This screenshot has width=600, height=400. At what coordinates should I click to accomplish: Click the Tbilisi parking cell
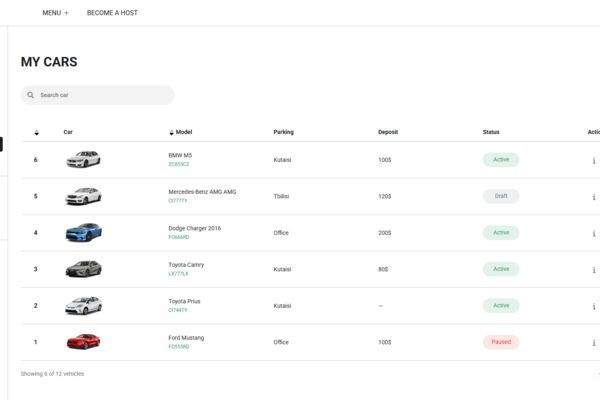coord(281,196)
